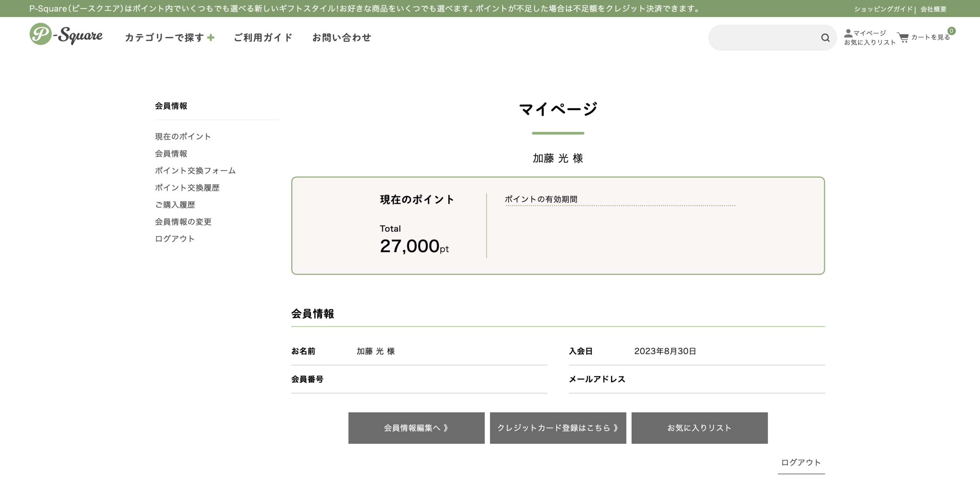Image resolution: width=980 pixels, height=491 pixels.
Task: Open the ショッピングガイド link
Action: click(883, 9)
